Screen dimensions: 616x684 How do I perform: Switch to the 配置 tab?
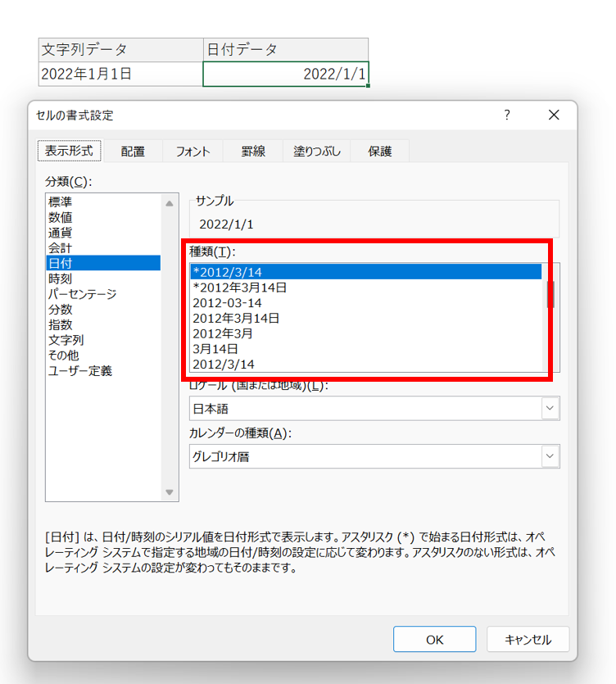[133, 152]
